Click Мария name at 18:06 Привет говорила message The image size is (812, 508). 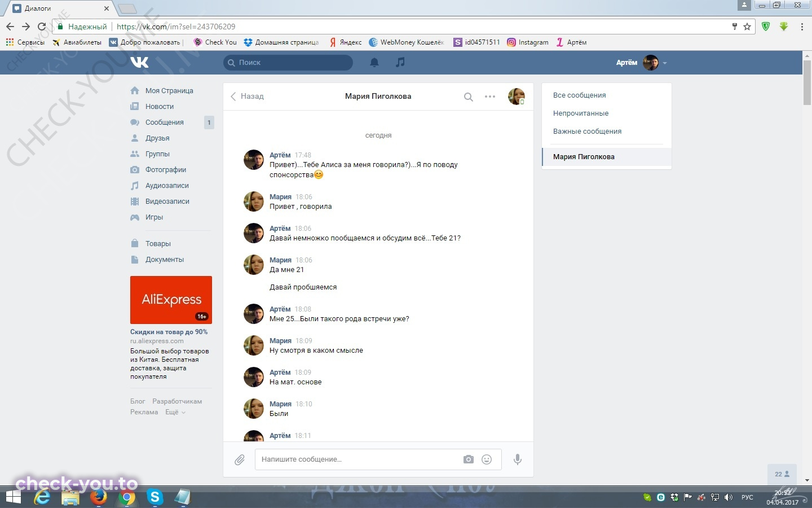point(280,197)
